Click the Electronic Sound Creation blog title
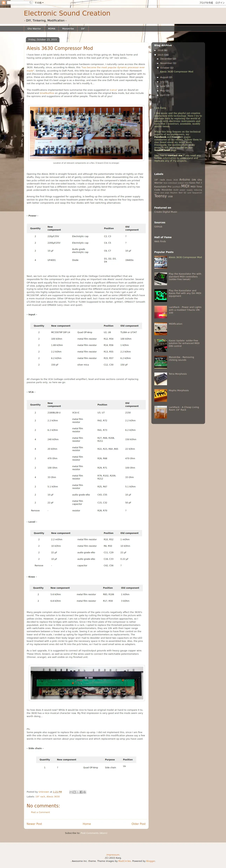This screenshot has height=868, width=226. [67, 13]
